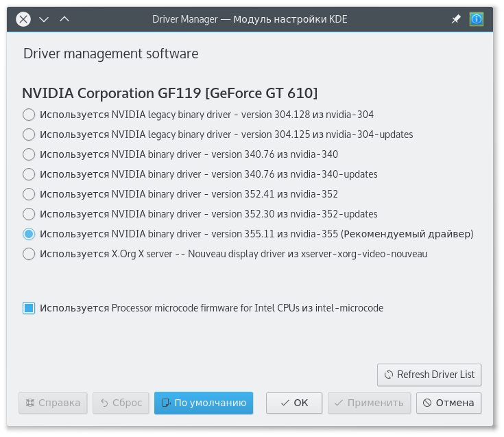Click the pin window icon in title bar
504x437 pixels.
click(456, 19)
